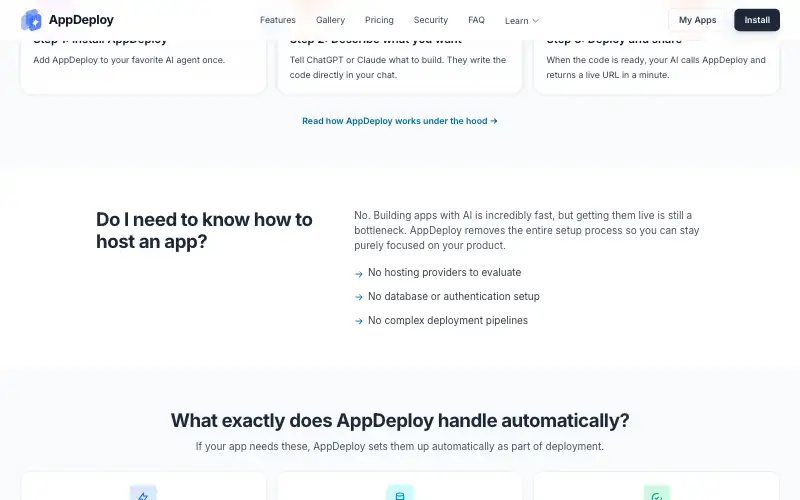The image size is (800, 500).
Task: Click paragraph starting 'No. Building apps with AI'
Action: point(527,230)
